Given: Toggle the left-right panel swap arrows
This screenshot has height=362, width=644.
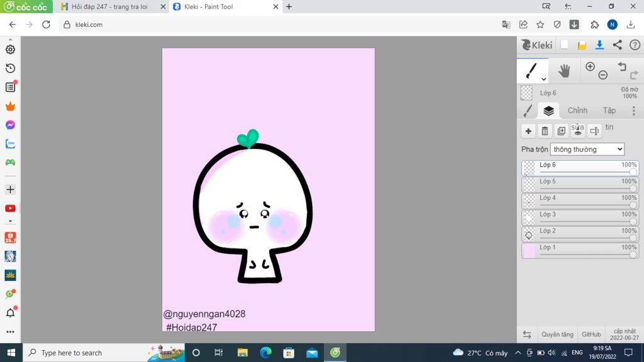Looking at the screenshot, I should pos(527,334).
